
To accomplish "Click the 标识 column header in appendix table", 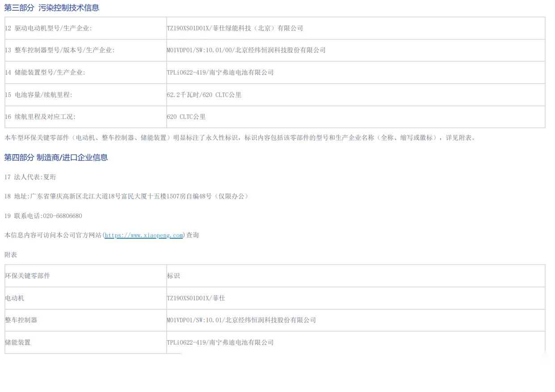I will pos(173,276).
